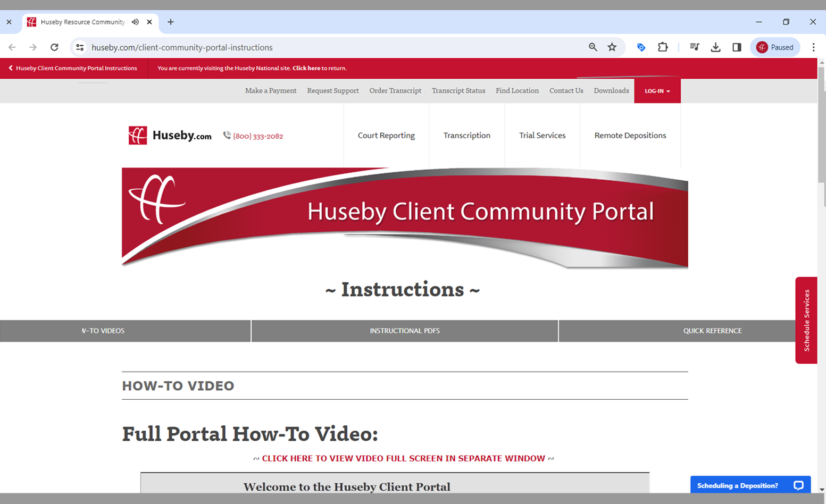The image size is (826, 504).
Task: Open the Trial Services menu
Action: coord(542,136)
